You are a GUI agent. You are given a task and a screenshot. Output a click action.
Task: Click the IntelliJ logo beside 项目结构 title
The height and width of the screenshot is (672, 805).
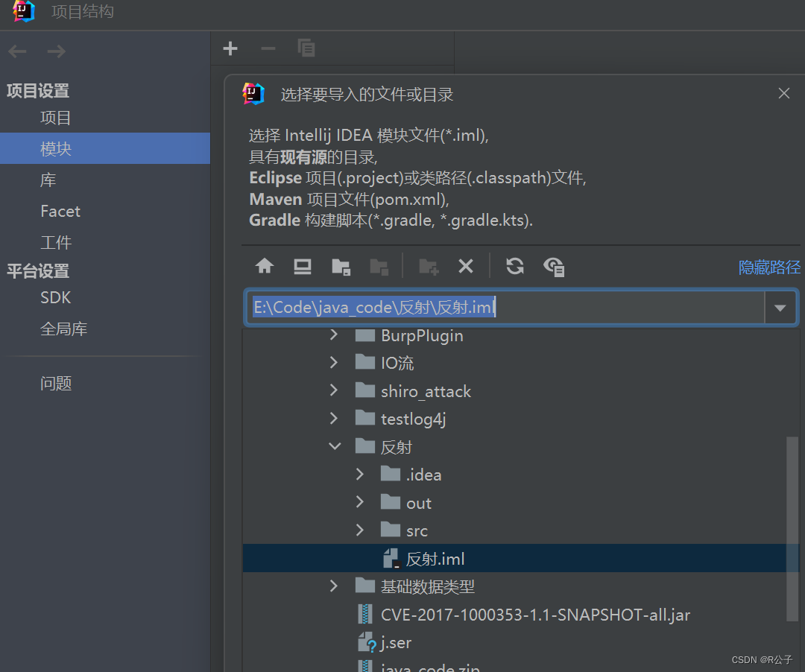24,10
